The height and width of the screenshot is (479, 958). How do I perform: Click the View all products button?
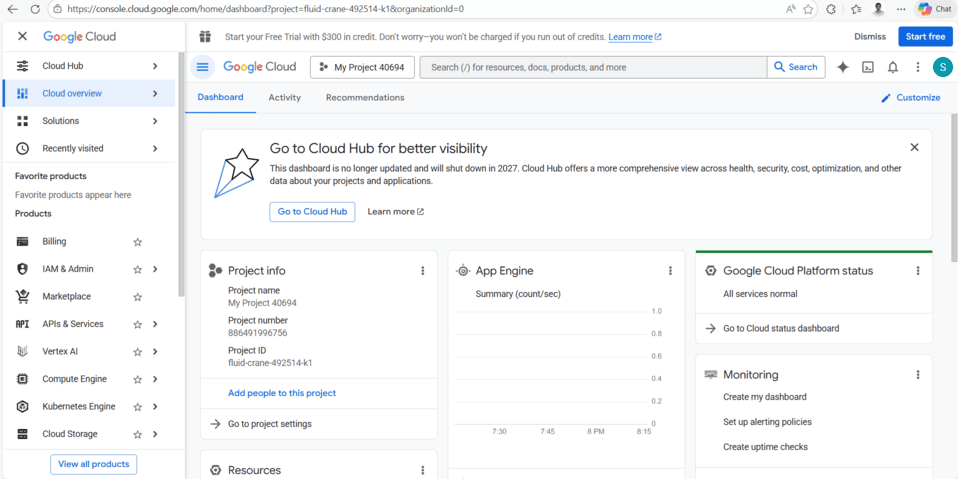coord(93,464)
